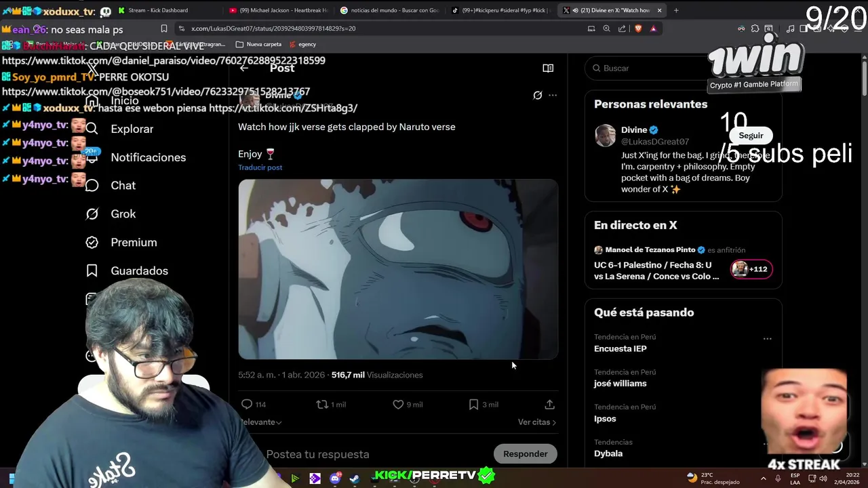Repost the tweet with 1 mil reposts
The width and height of the screenshot is (868, 488).
pos(322,404)
